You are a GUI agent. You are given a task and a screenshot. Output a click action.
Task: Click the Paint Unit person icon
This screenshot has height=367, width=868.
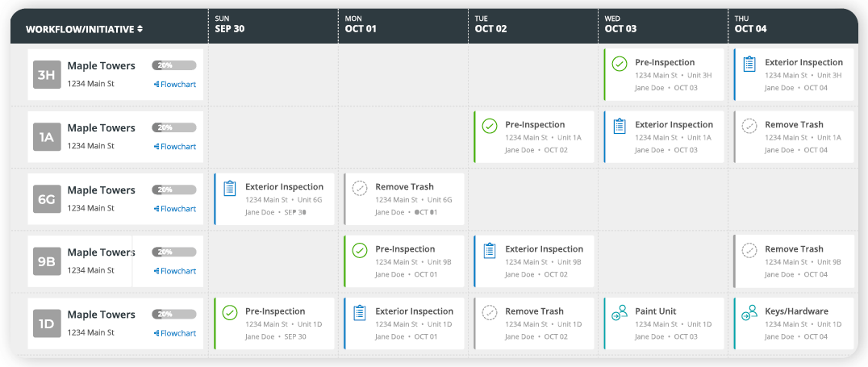click(620, 312)
